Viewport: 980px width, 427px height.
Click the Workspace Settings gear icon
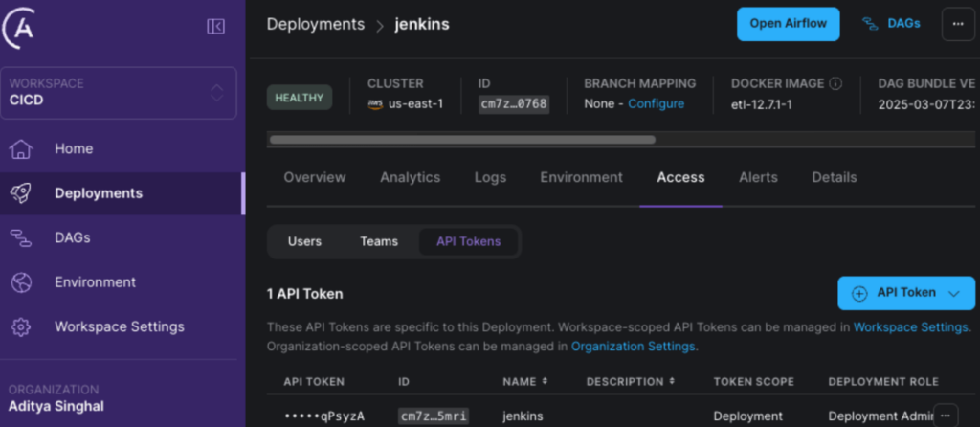[x=21, y=326]
